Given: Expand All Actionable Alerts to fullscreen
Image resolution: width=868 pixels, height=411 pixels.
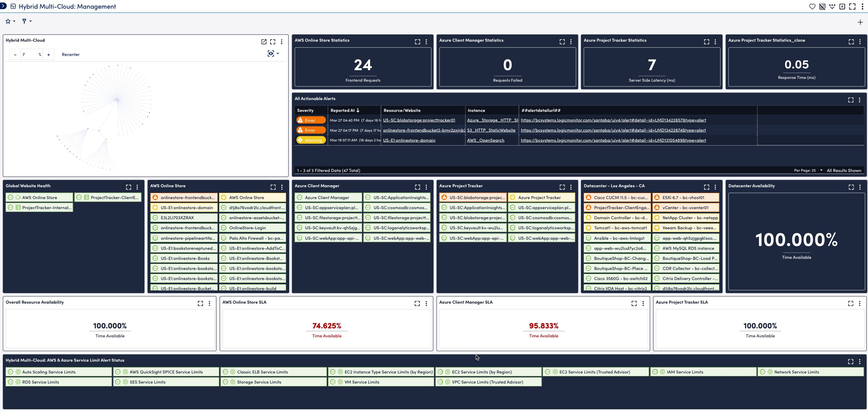Looking at the screenshot, I should click(x=851, y=100).
